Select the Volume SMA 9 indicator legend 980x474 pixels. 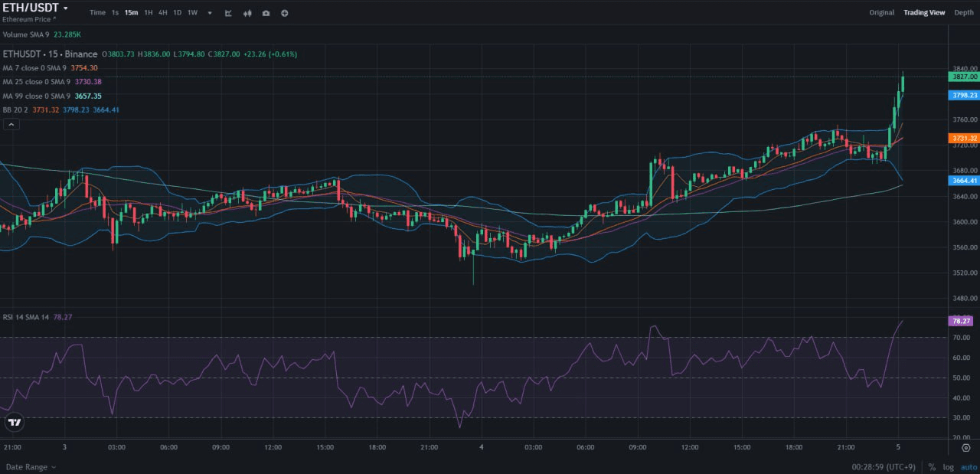tap(26, 35)
